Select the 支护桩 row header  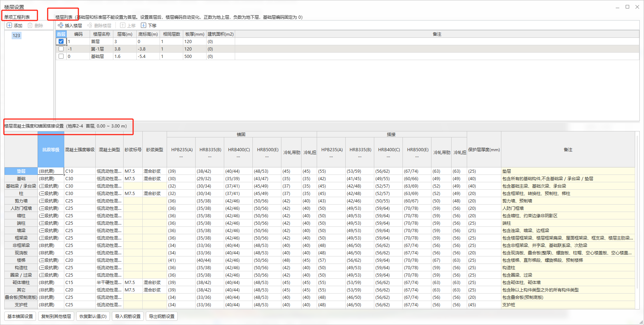[21, 305]
